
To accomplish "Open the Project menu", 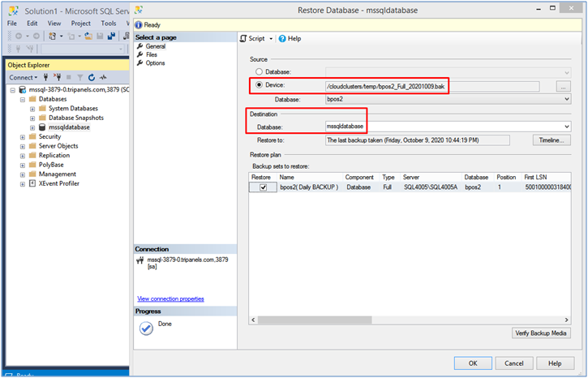I will pos(80,24).
